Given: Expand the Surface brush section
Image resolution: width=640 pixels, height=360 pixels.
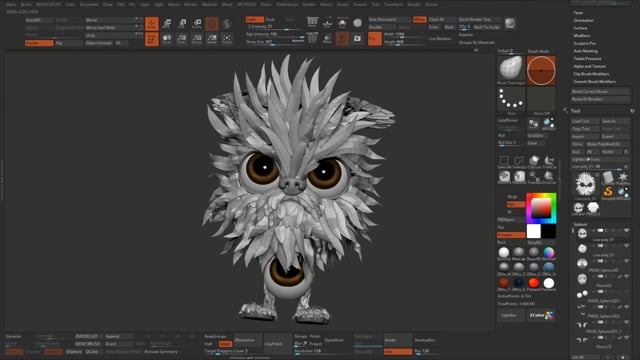Looking at the screenshot, I should [580, 28].
